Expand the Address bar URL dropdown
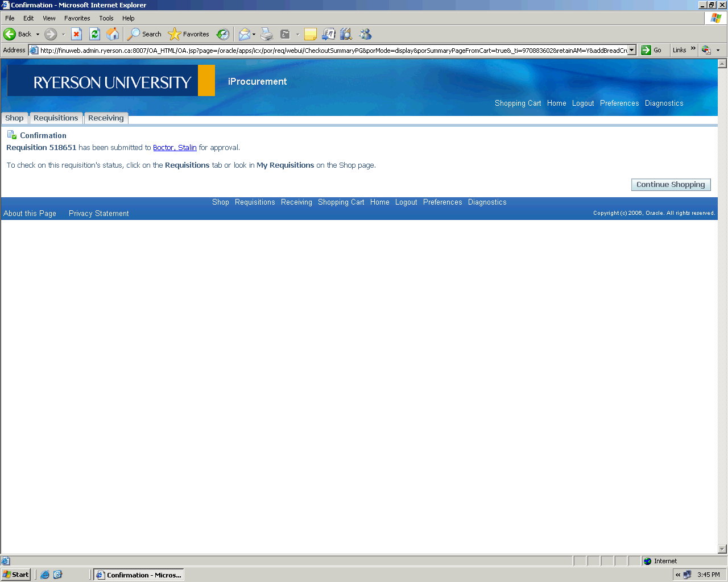Image resolution: width=728 pixels, height=582 pixels. pyautogui.click(x=632, y=50)
